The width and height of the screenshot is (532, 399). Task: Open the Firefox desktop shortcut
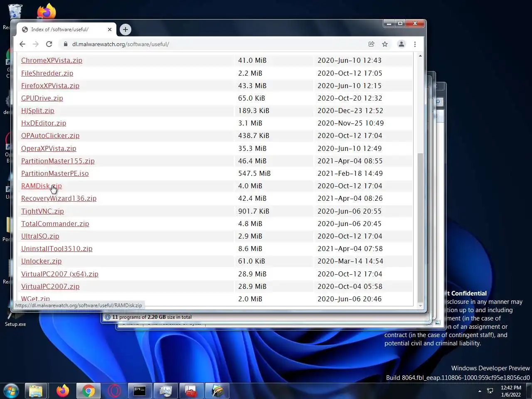pyautogui.click(x=46, y=11)
